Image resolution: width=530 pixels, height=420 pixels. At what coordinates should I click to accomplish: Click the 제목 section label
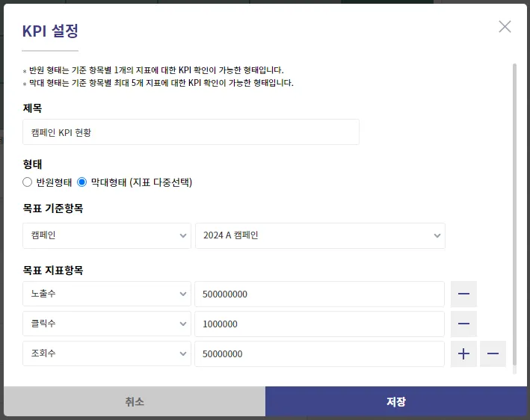tap(32, 108)
